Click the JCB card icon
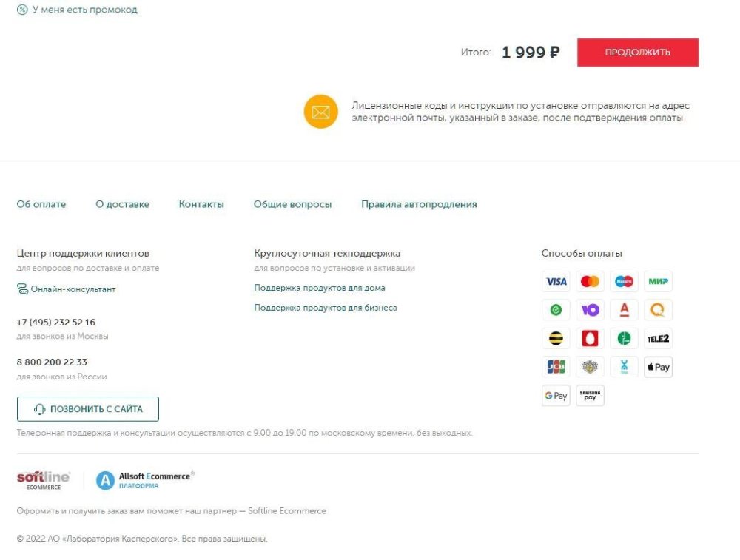Screen dimensions: 740x560 coord(556,367)
